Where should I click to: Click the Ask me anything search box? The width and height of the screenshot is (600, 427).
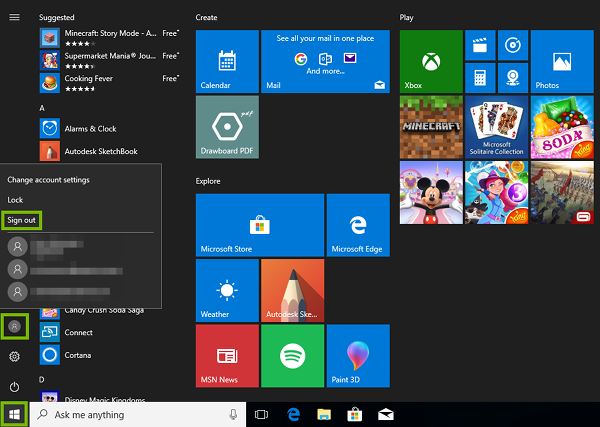[138, 414]
